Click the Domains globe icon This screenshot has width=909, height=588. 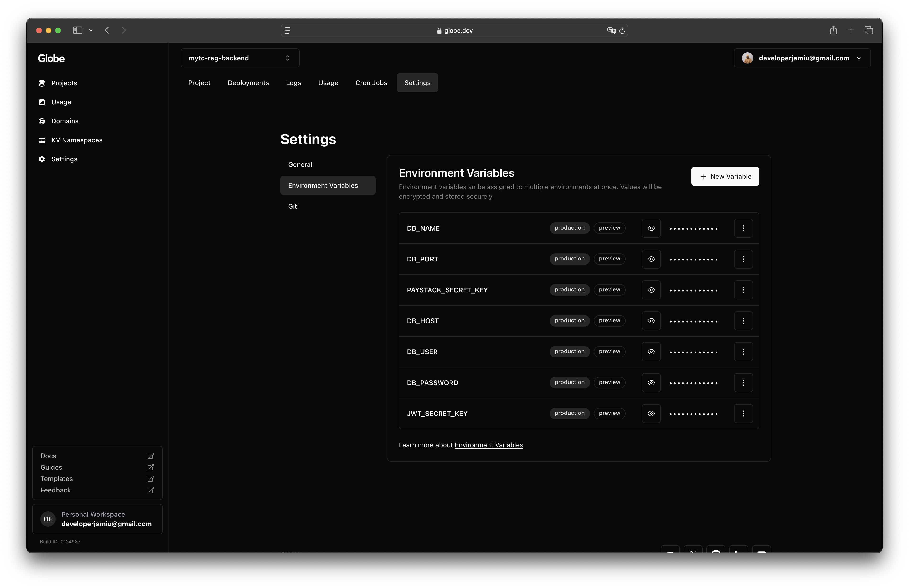click(42, 121)
